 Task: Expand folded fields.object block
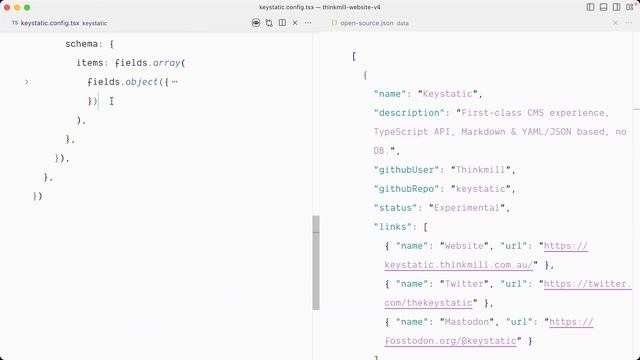click(x=27, y=82)
